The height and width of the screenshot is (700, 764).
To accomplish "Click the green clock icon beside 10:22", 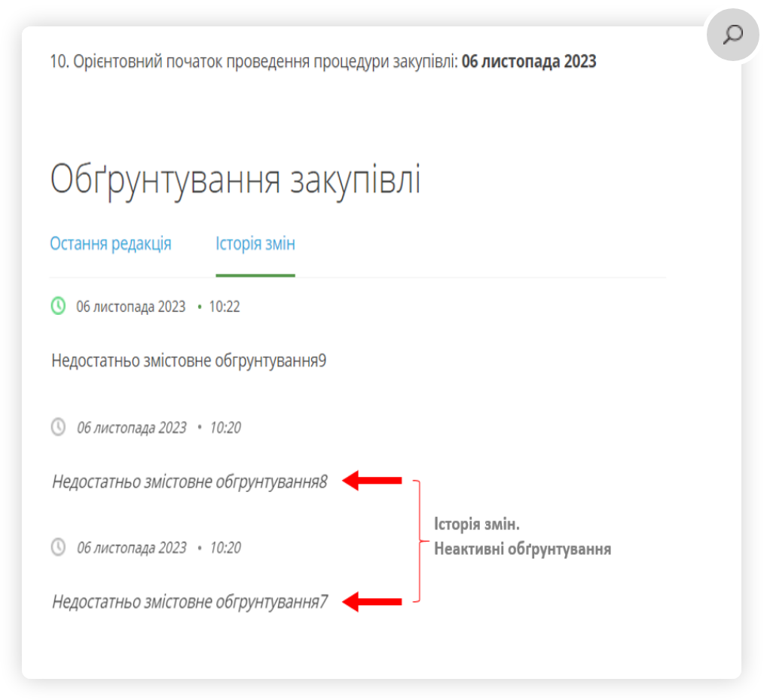I will [x=58, y=306].
